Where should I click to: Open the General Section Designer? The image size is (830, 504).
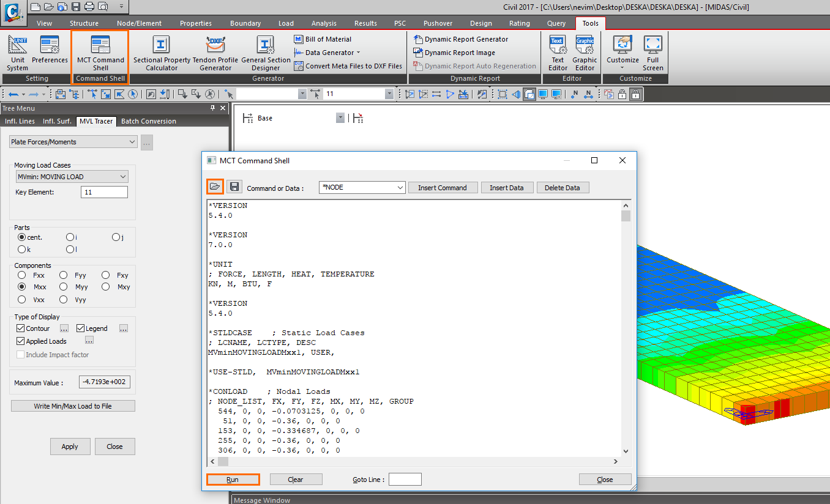(266, 53)
